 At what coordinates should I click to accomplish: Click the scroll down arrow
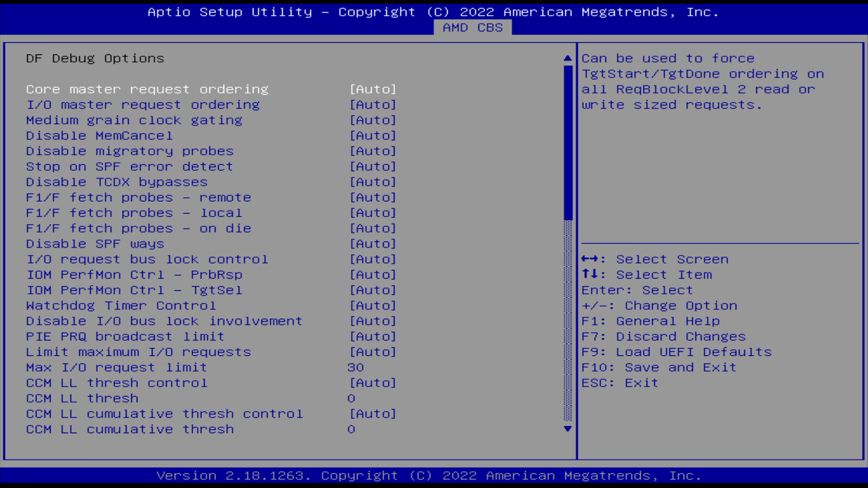pos(568,429)
